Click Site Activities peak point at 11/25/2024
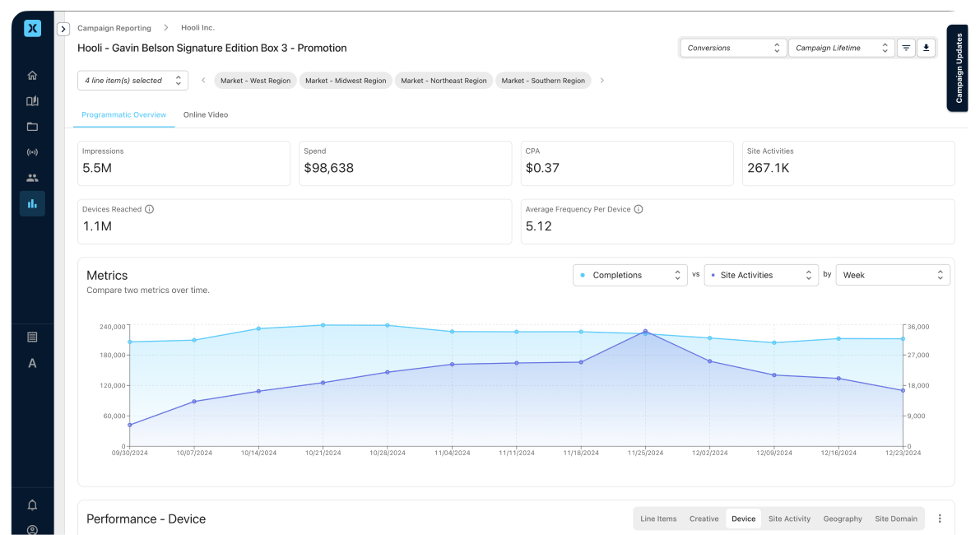Screen dimensions: 980x535 point(646,331)
